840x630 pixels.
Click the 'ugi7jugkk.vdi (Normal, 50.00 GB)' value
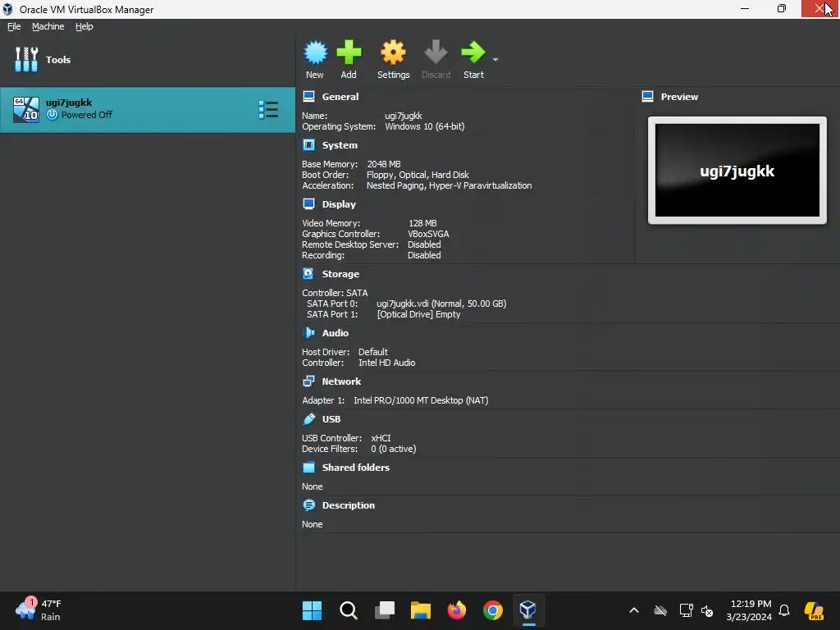[x=441, y=304]
